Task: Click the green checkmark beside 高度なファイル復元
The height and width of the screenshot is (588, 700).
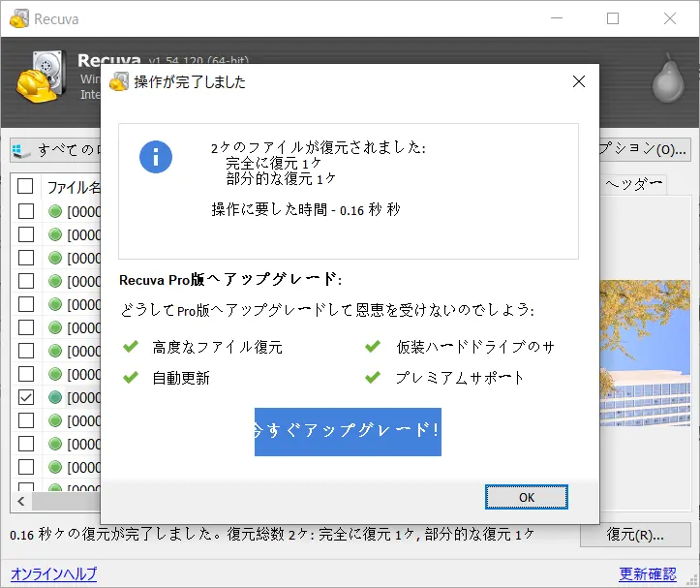Action: click(131, 346)
